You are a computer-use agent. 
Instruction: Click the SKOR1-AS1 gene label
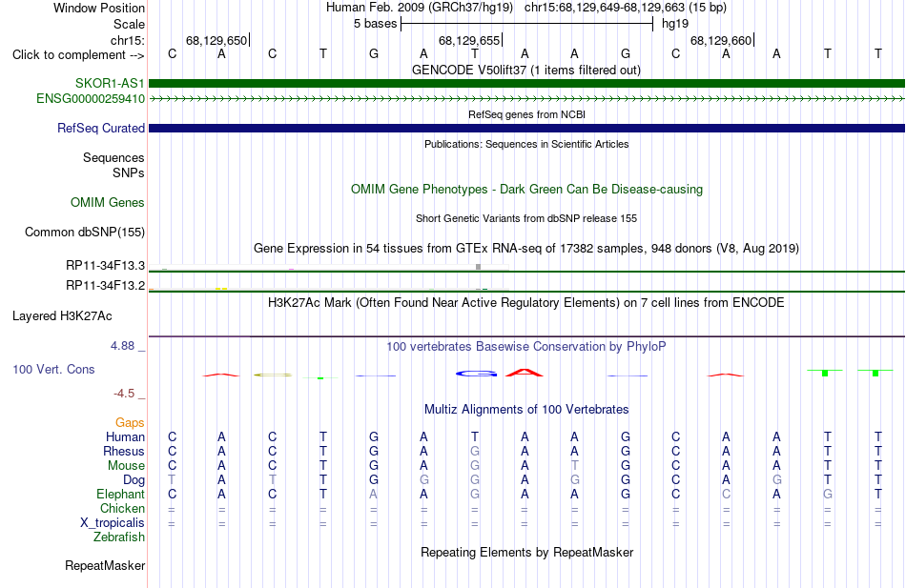(110, 83)
